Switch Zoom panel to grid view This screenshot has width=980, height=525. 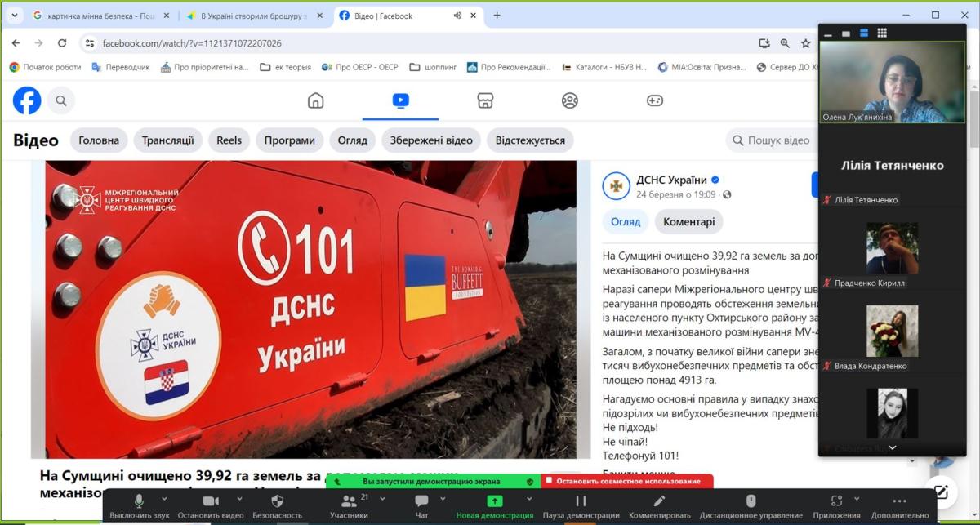[x=882, y=33]
